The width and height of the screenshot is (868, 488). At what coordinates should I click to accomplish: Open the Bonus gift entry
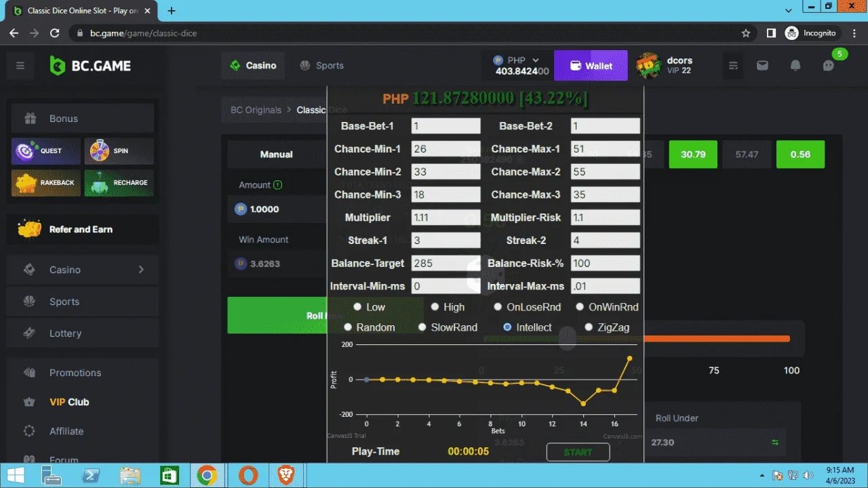pyautogui.click(x=83, y=119)
